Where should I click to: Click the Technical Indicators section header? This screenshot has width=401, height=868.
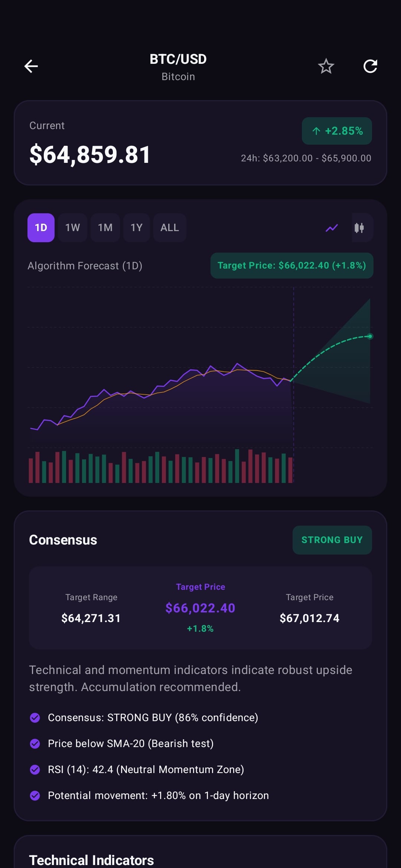(91, 860)
